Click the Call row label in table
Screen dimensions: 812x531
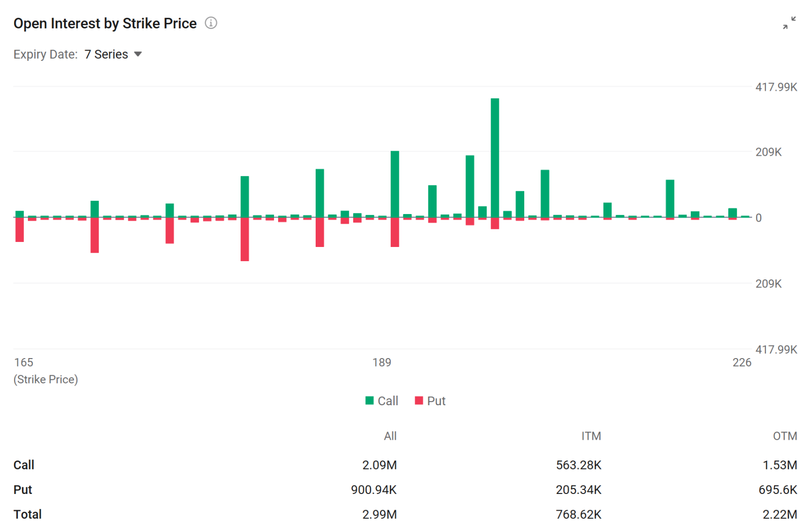(24, 465)
